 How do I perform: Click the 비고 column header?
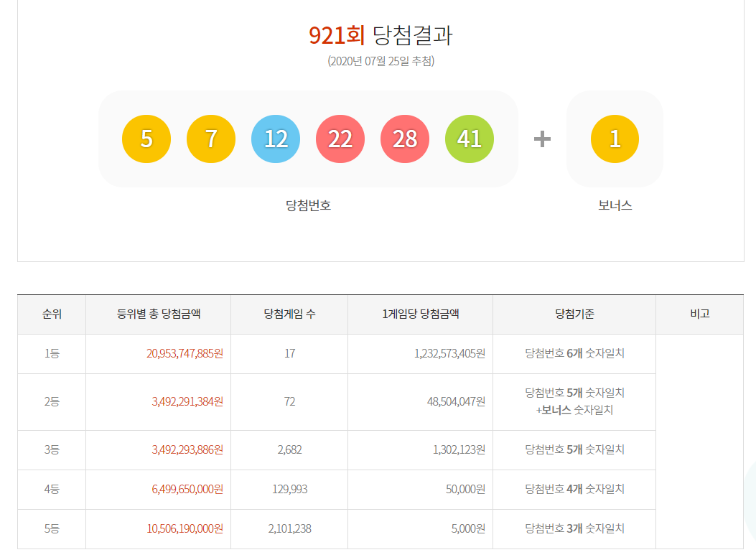coord(699,314)
